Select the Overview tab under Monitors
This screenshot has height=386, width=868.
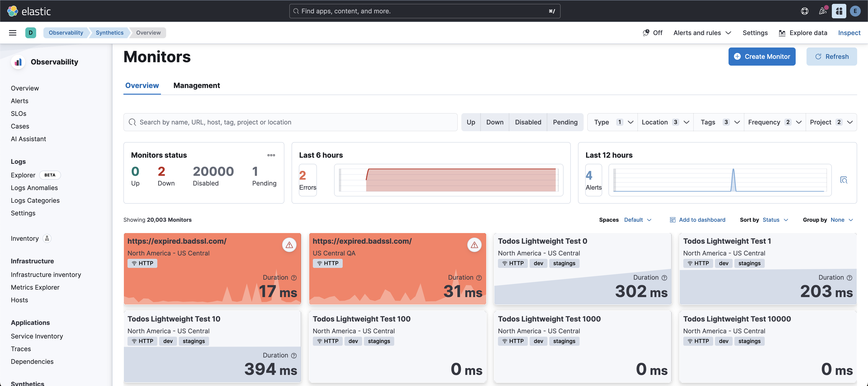coord(142,86)
